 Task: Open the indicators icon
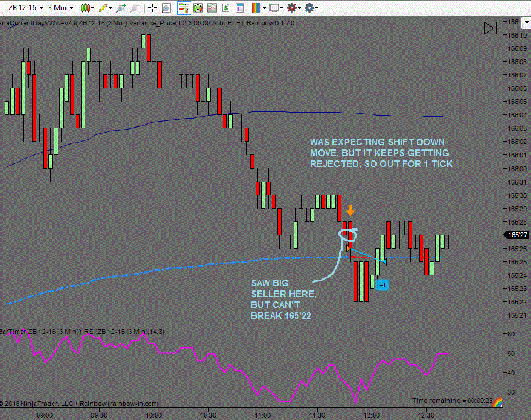(212, 8)
